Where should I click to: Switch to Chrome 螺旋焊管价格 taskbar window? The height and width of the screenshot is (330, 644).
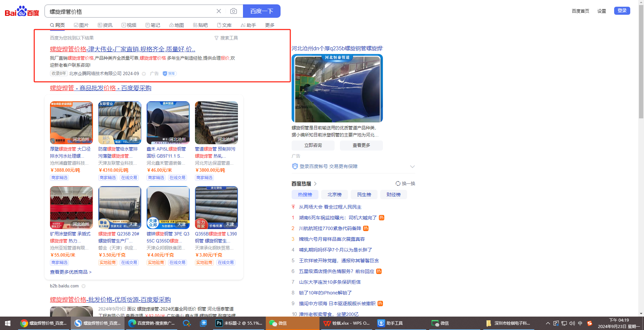(x=44, y=323)
